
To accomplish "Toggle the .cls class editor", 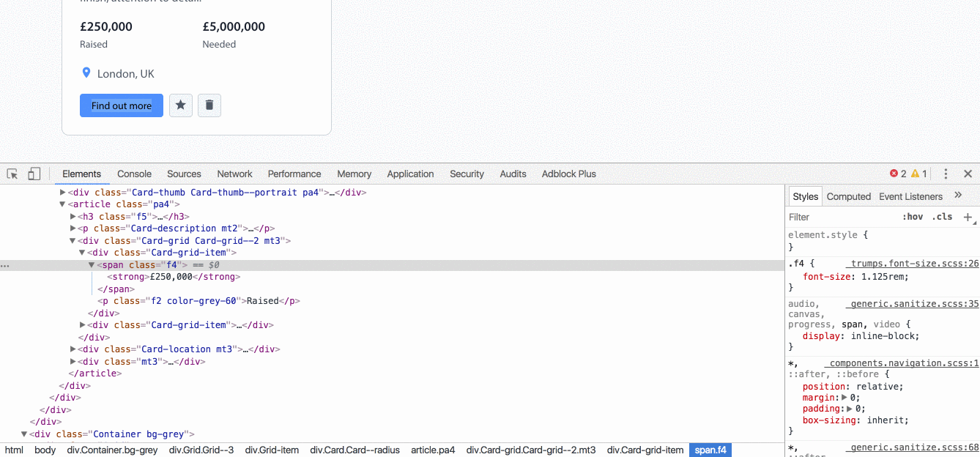I will pos(942,217).
